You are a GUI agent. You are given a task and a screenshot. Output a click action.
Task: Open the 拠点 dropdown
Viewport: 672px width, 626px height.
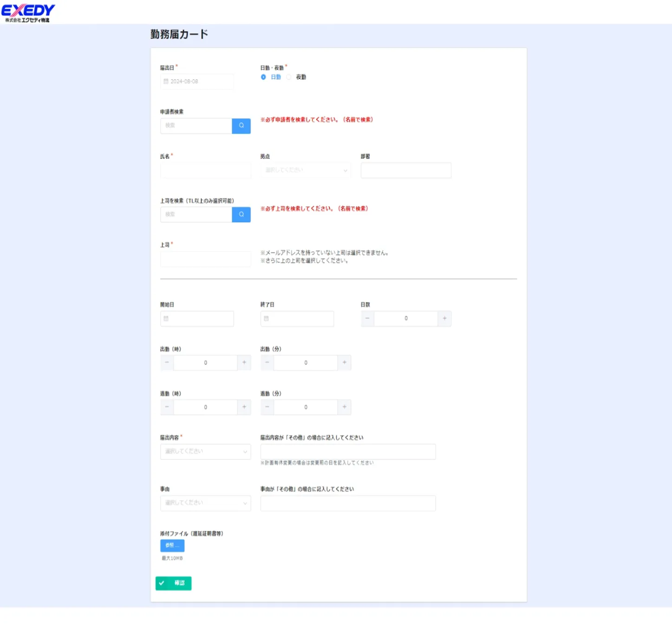305,170
